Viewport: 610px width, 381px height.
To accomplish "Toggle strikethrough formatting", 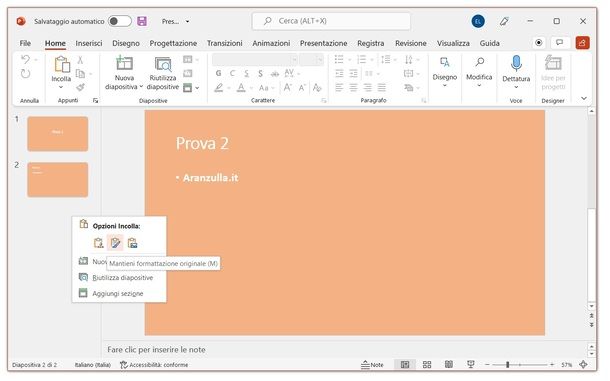I will (275, 74).
